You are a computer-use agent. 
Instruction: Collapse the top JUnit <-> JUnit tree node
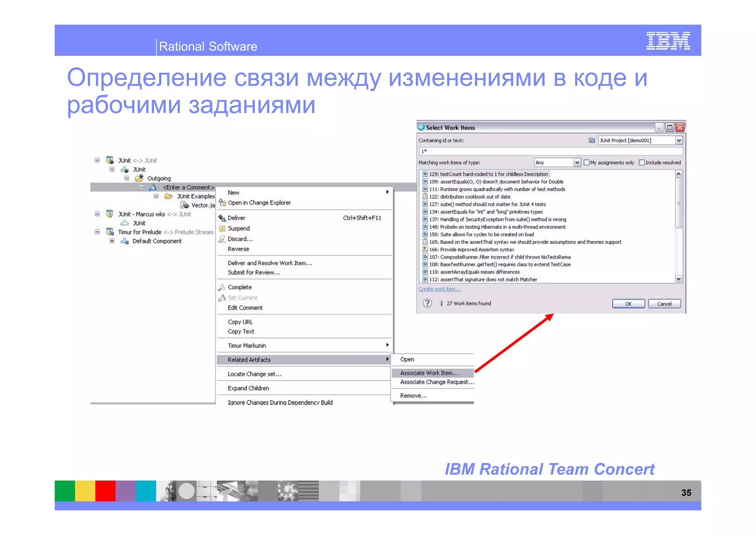click(97, 160)
